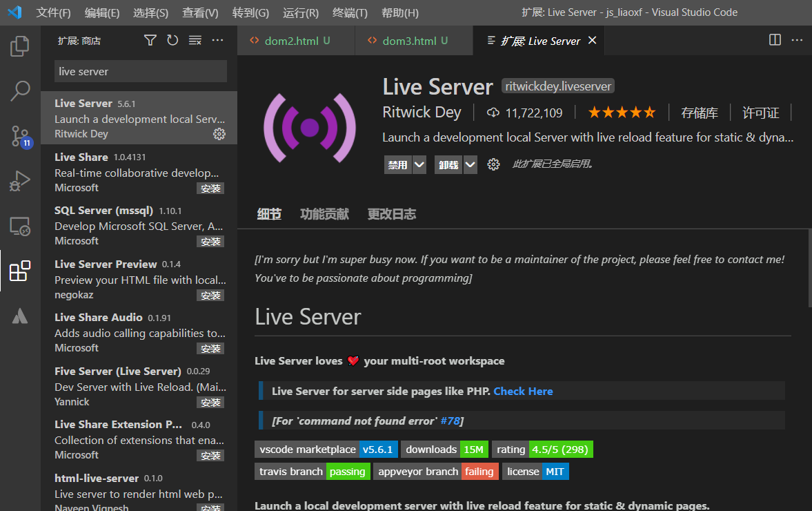
Task: Open the 运行(R) menu
Action: point(301,12)
